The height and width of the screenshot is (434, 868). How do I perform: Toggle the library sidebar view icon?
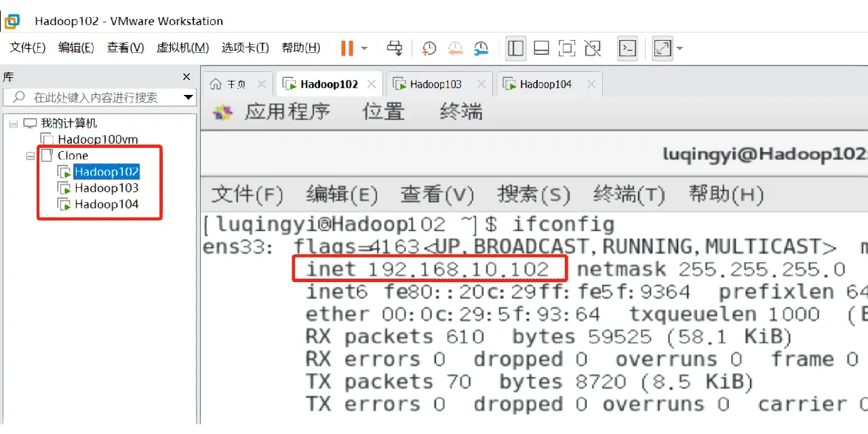point(516,48)
